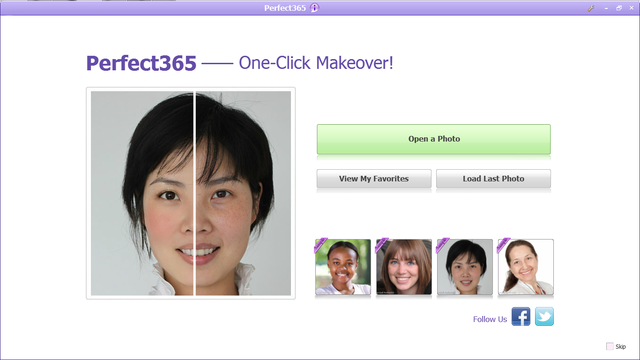640x360 pixels.
Task: Tick the Skip checkbox
Action: pyautogui.click(x=610, y=346)
